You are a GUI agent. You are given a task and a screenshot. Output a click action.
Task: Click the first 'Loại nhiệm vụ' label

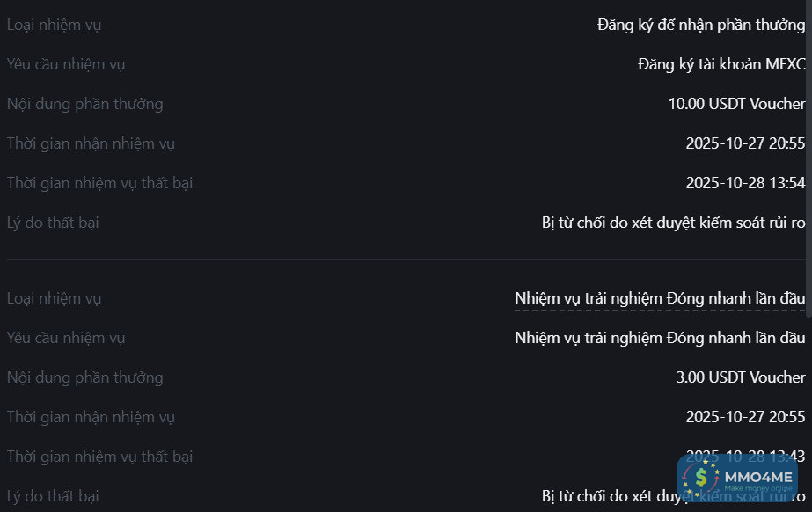[54, 25]
